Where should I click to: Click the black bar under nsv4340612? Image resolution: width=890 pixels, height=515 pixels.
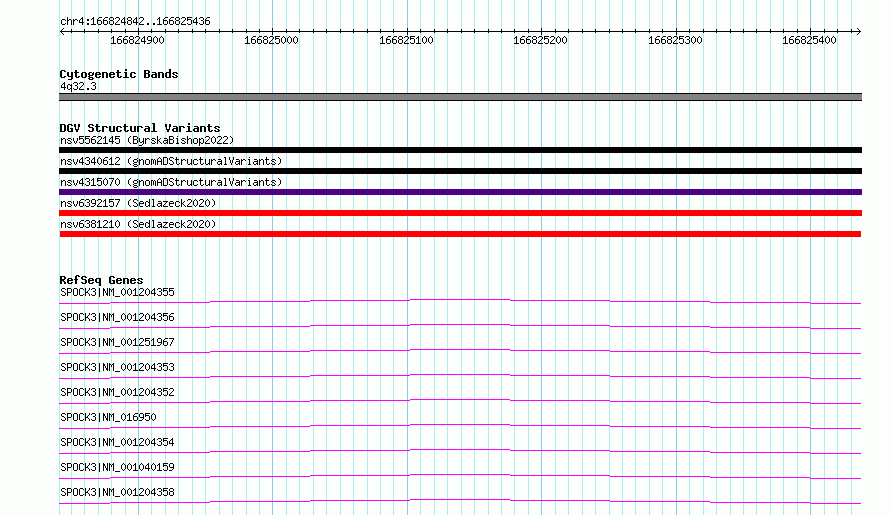(460, 171)
